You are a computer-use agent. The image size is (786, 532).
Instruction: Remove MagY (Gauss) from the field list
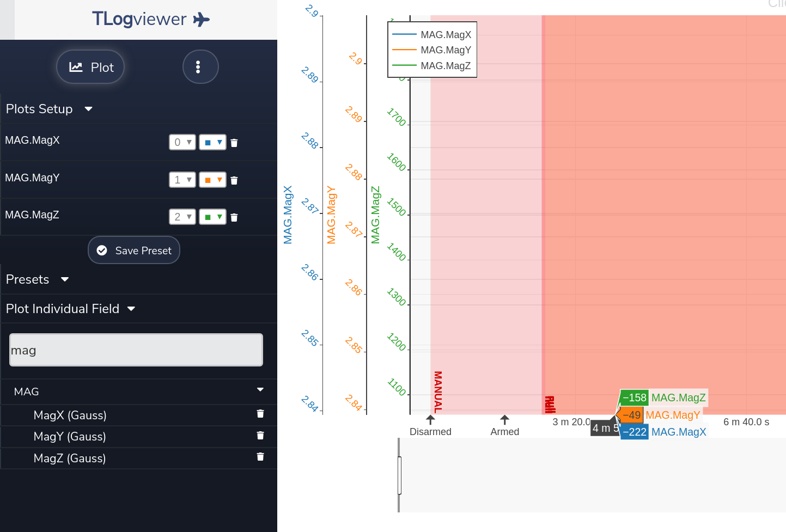click(260, 436)
